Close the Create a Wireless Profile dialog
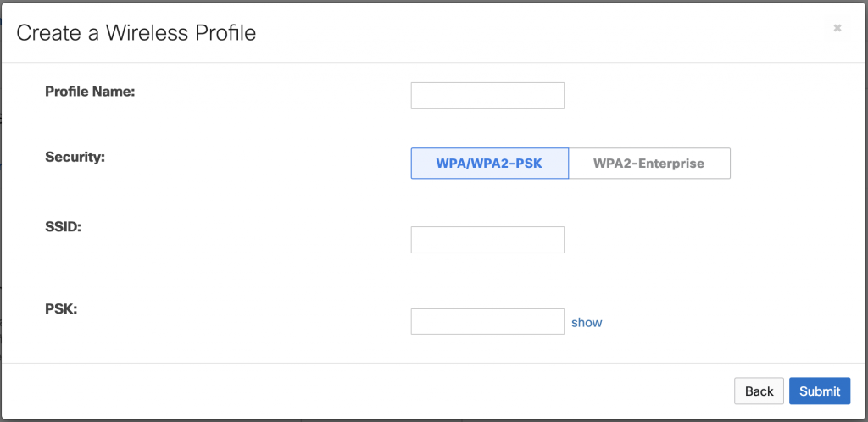 coord(837,28)
